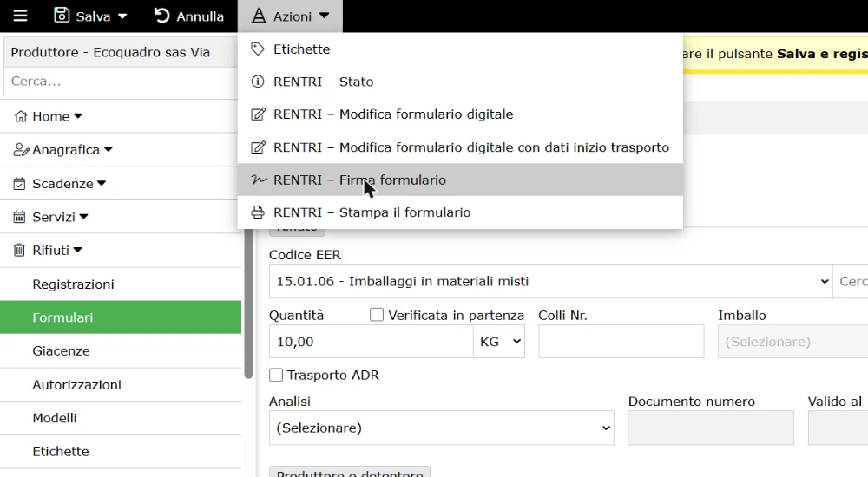Collapse the Rifiuti menu arrow
The image size is (868, 477).
(x=77, y=250)
